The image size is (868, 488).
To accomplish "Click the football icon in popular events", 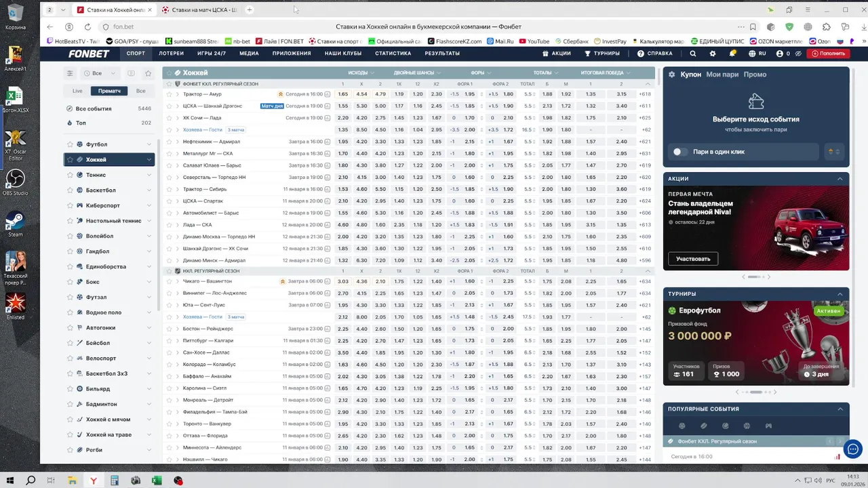I will (x=682, y=426).
